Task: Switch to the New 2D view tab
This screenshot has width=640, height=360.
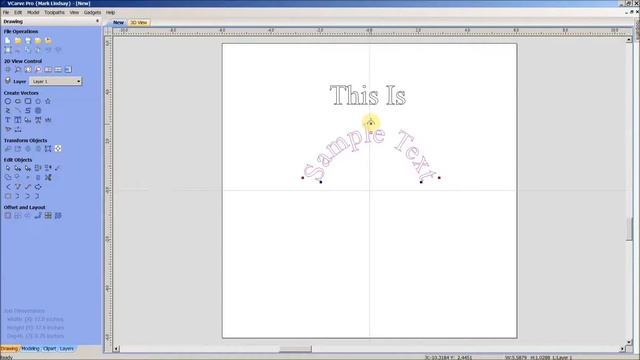Action: pyautogui.click(x=118, y=22)
